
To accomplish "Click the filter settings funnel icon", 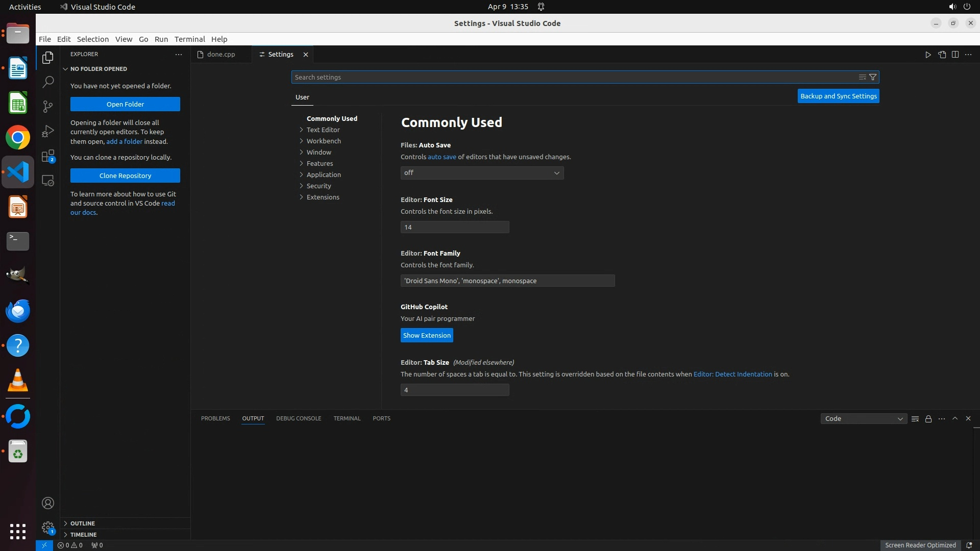I will tap(873, 77).
